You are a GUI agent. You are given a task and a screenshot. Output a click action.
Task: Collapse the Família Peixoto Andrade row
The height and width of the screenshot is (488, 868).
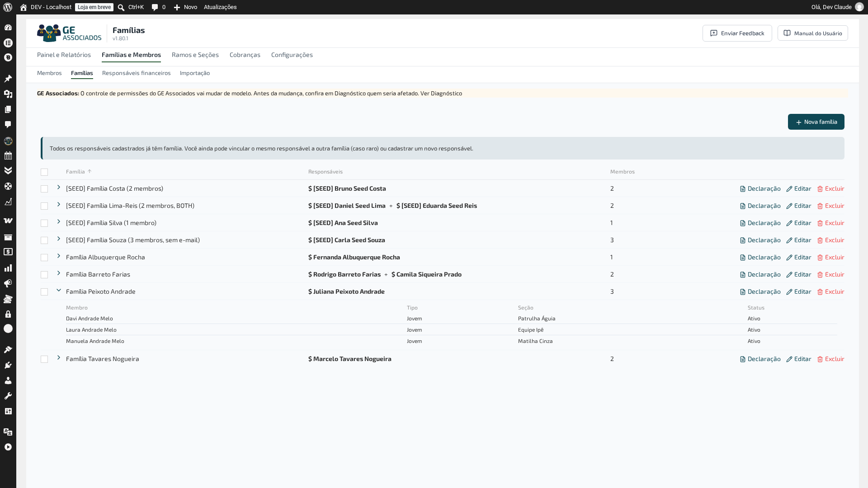coord(59,291)
